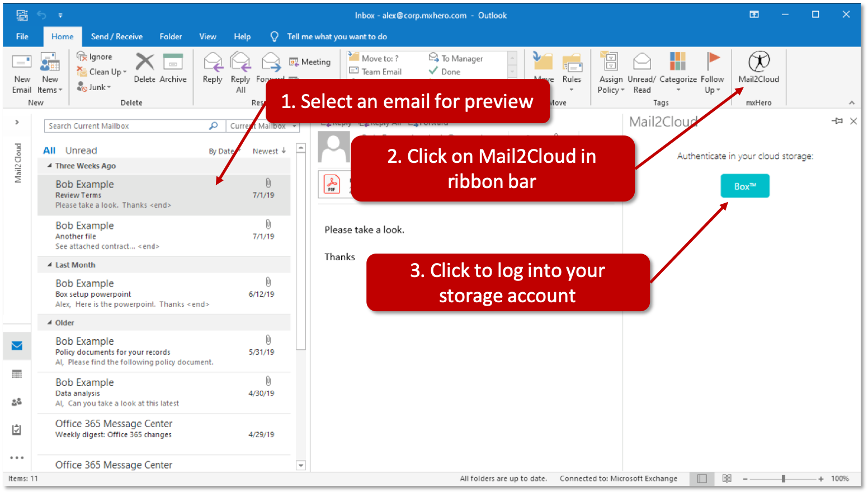Click the more navigation options ellipsis
The height and width of the screenshot is (492, 868).
coord(17,458)
